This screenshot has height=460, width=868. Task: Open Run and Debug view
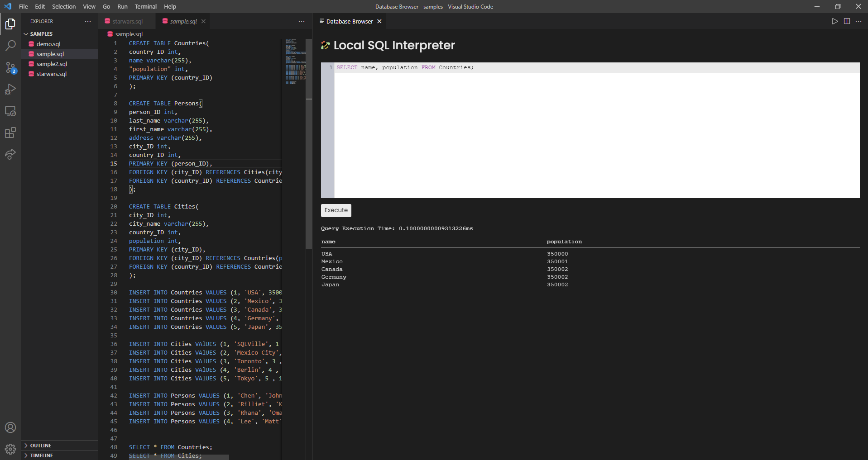pyautogui.click(x=10, y=89)
